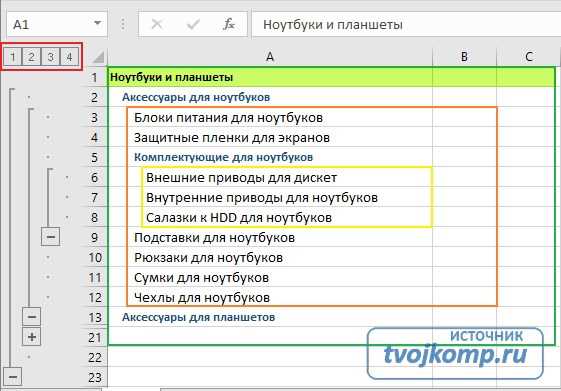Collapse the group with minus beside row 13
Screen dimensions: 561x391
31,317
